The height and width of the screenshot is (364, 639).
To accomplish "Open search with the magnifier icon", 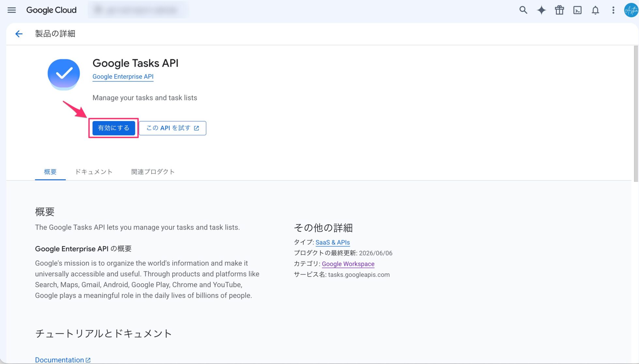I will coord(523,10).
